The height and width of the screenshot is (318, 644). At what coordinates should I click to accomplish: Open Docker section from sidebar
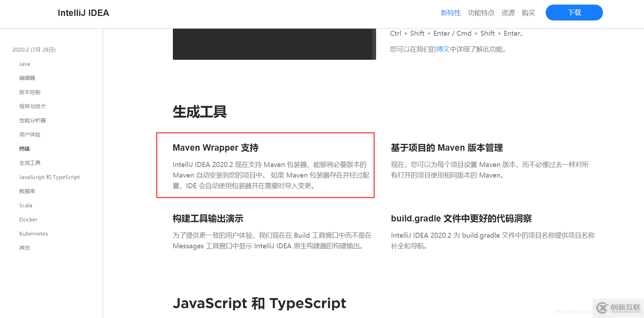click(28, 220)
